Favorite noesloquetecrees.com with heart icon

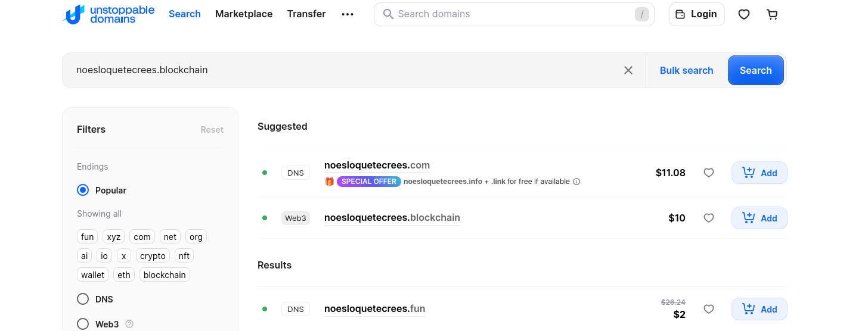708,173
